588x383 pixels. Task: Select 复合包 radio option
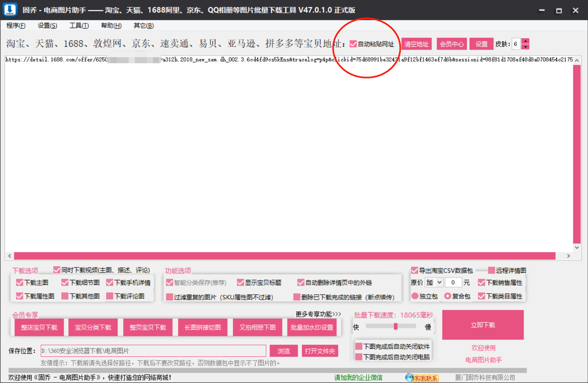click(x=448, y=296)
